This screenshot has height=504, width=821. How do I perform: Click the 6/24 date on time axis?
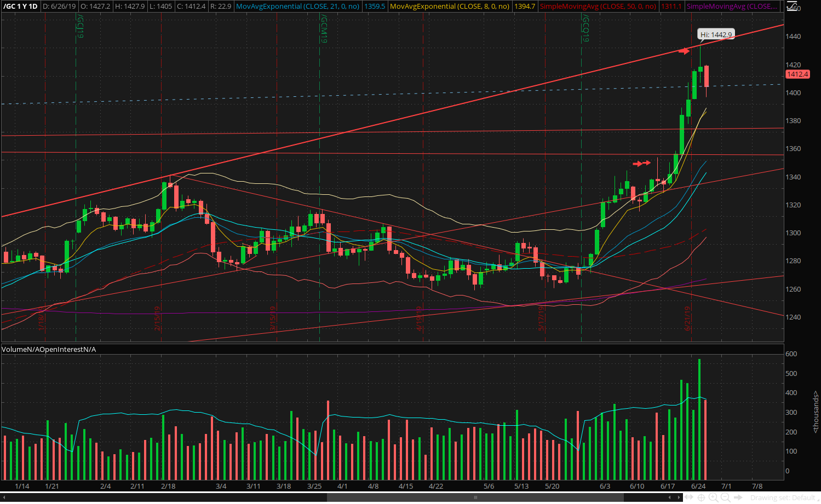[698, 486]
